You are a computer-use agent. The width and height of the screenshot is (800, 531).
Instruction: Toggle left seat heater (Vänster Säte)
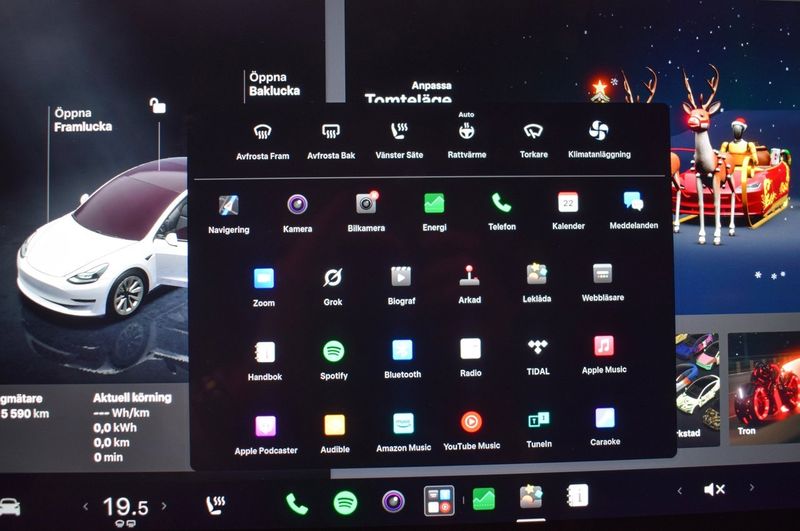pyautogui.click(x=399, y=140)
